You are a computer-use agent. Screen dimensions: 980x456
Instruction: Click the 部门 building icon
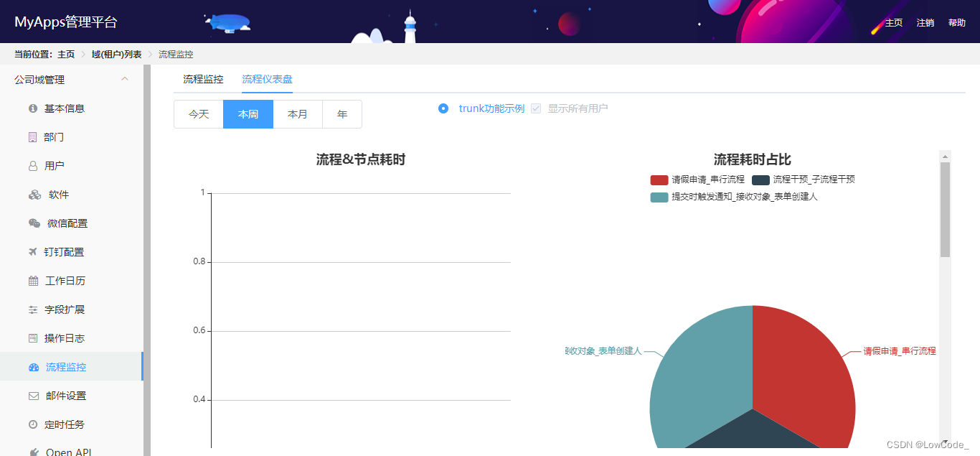tap(32, 137)
